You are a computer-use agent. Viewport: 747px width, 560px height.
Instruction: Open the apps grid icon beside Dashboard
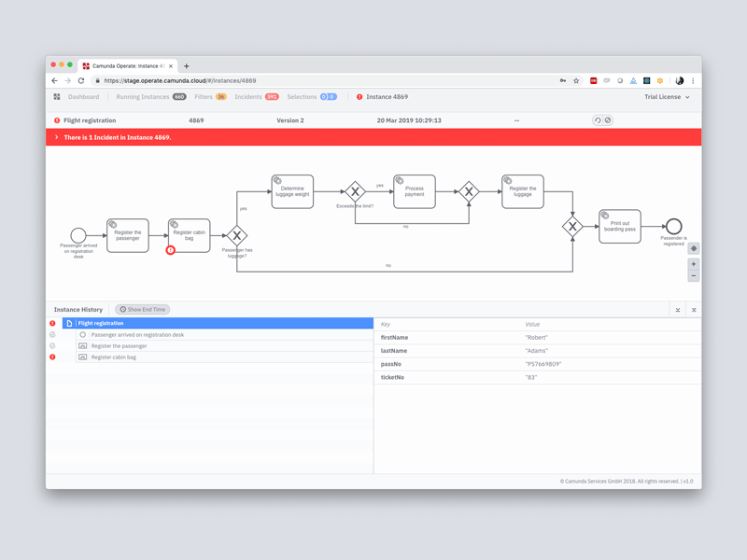(58, 96)
